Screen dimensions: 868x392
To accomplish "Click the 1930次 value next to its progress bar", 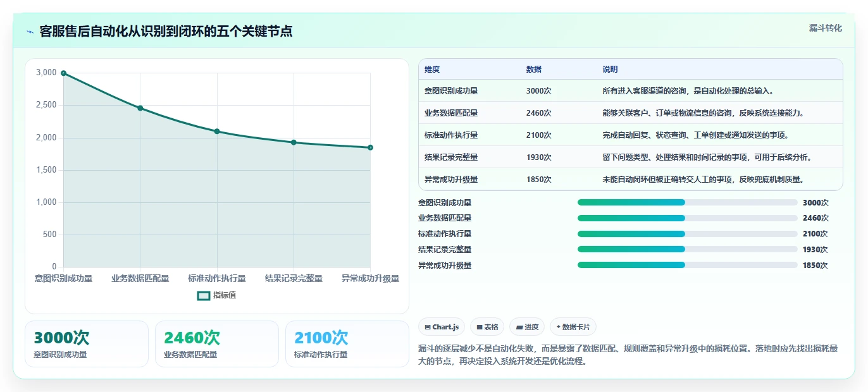I will tap(815, 250).
